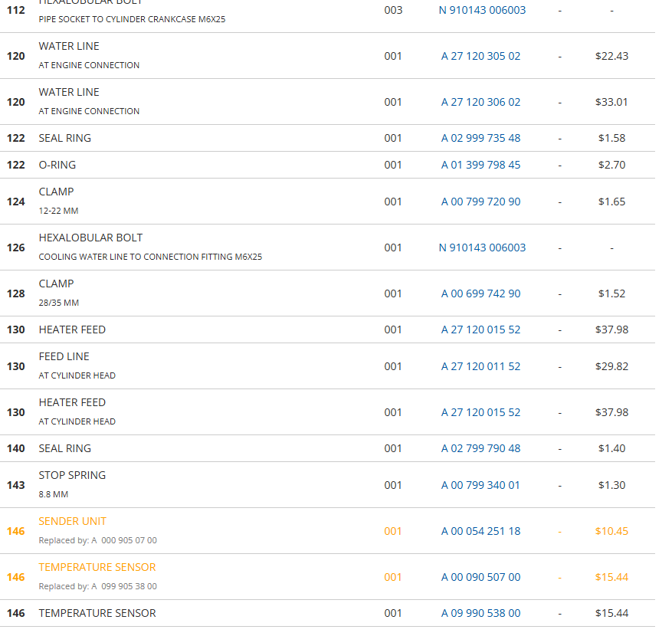Open clamp part A 00 799 720 90
This screenshot has height=636, width=672.
(480, 202)
